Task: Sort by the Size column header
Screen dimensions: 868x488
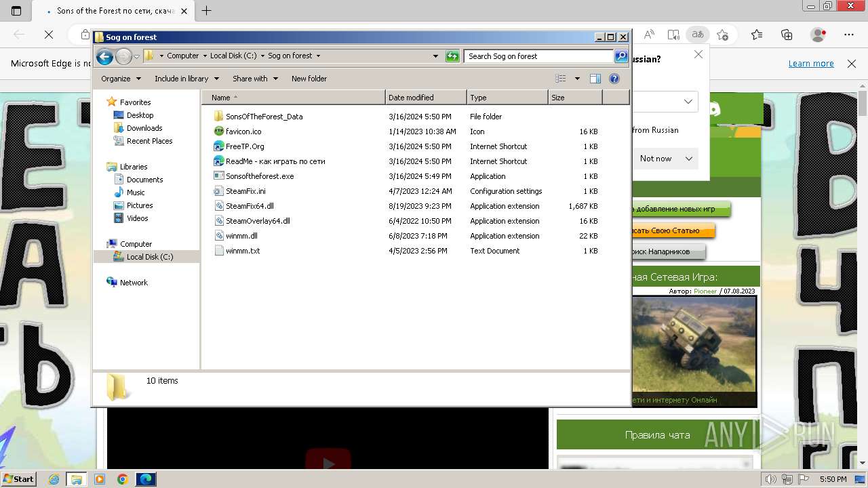Action: [x=575, y=98]
